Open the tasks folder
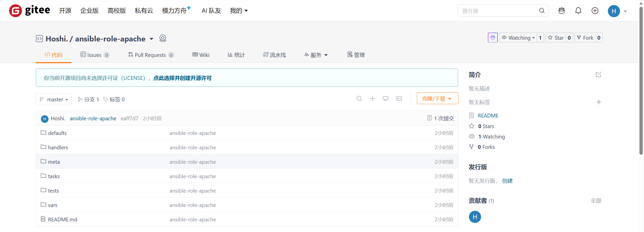Image resolution: width=644 pixels, height=232 pixels. point(54,176)
